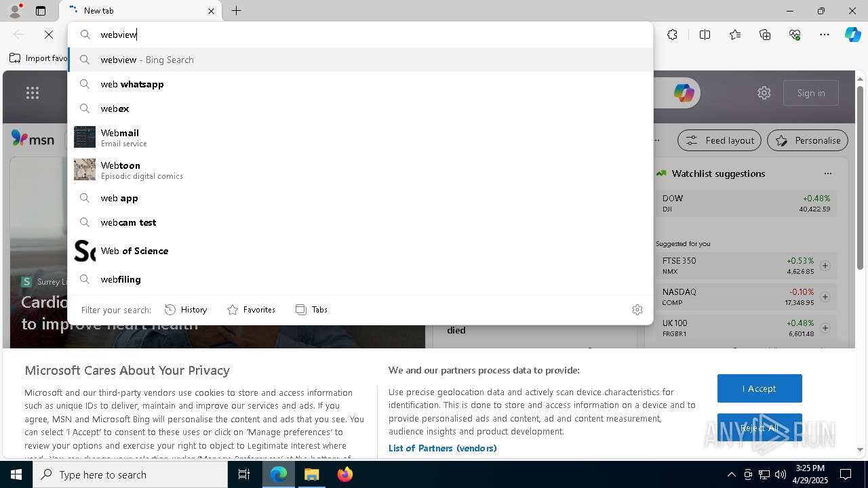Open the page Copilot icon
Screen dimensions: 868x488
(x=684, y=93)
